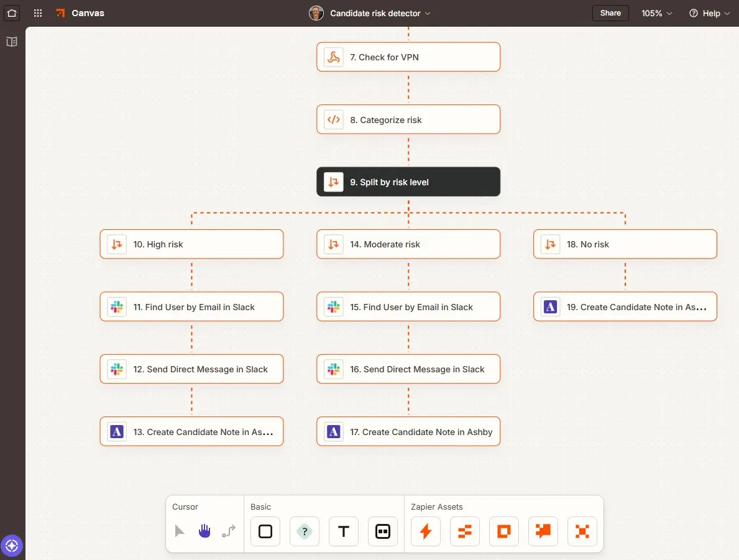Select the hand pan tool

point(204,531)
